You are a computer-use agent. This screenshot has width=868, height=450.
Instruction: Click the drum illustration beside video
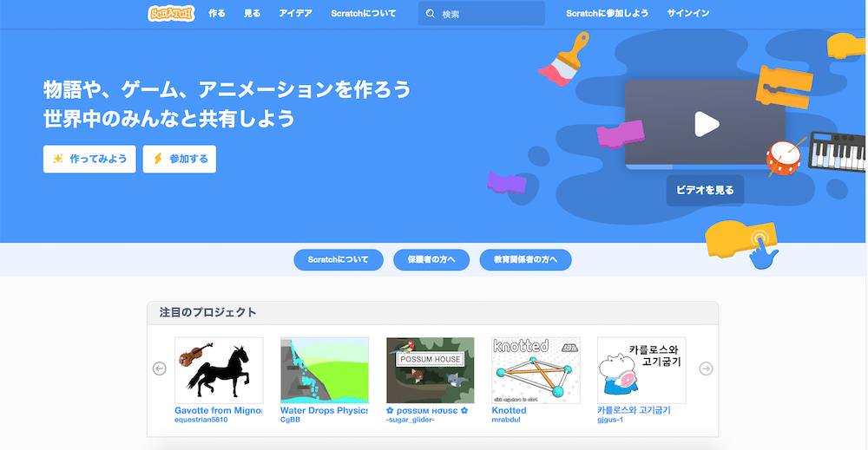[x=784, y=158]
